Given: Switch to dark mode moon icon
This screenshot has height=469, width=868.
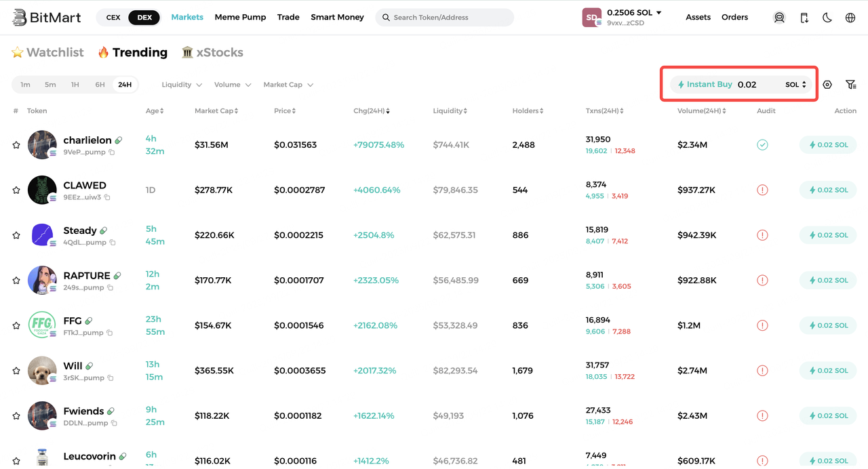Looking at the screenshot, I should click(x=827, y=18).
